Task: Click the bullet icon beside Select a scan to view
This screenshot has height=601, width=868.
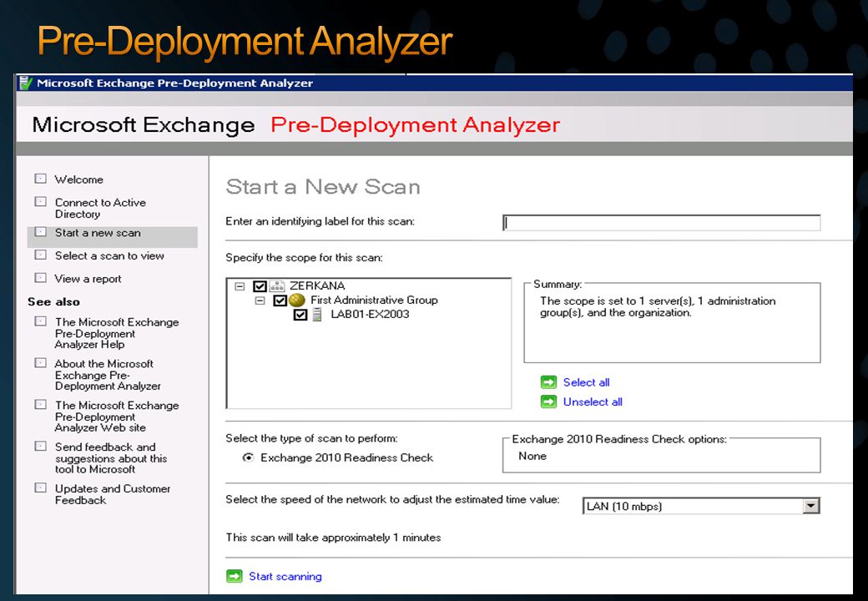Action: (40, 255)
